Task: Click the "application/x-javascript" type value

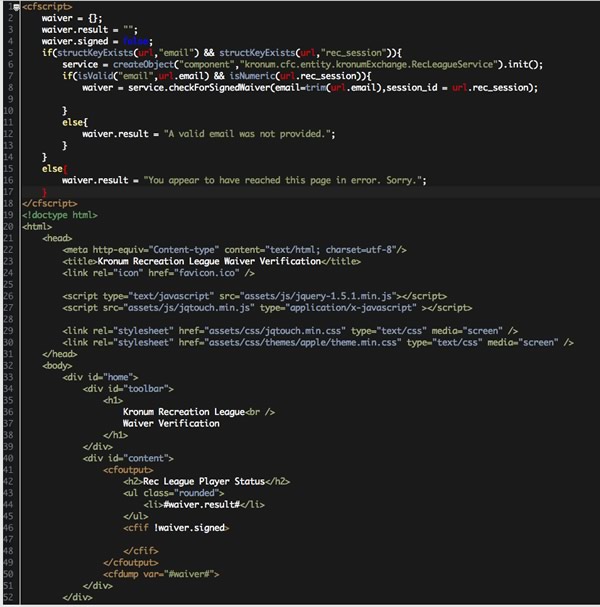Action: click(x=351, y=308)
